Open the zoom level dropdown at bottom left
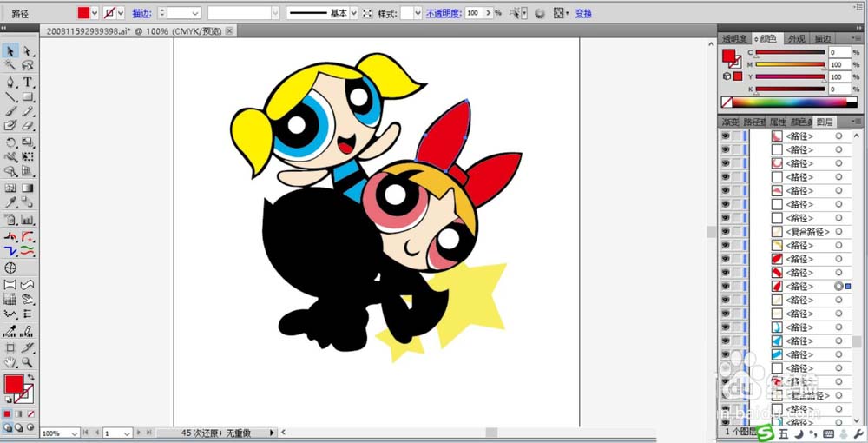Viewport: 868px width, 443px height. (x=74, y=433)
